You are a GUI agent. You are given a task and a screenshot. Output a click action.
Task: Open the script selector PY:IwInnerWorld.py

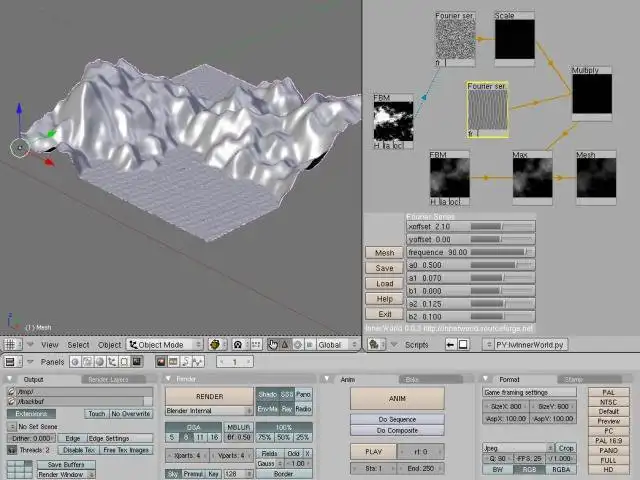525,344
